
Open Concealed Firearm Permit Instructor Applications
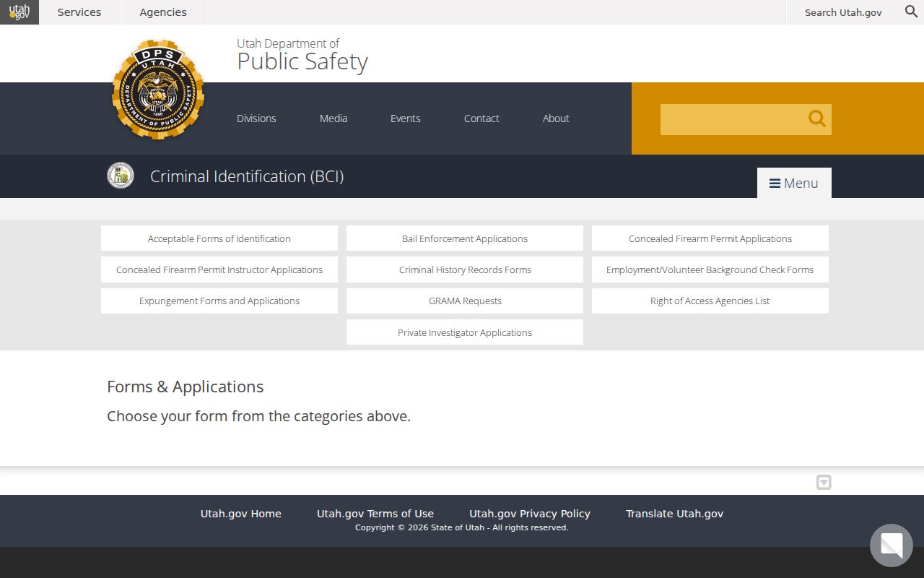tap(219, 269)
